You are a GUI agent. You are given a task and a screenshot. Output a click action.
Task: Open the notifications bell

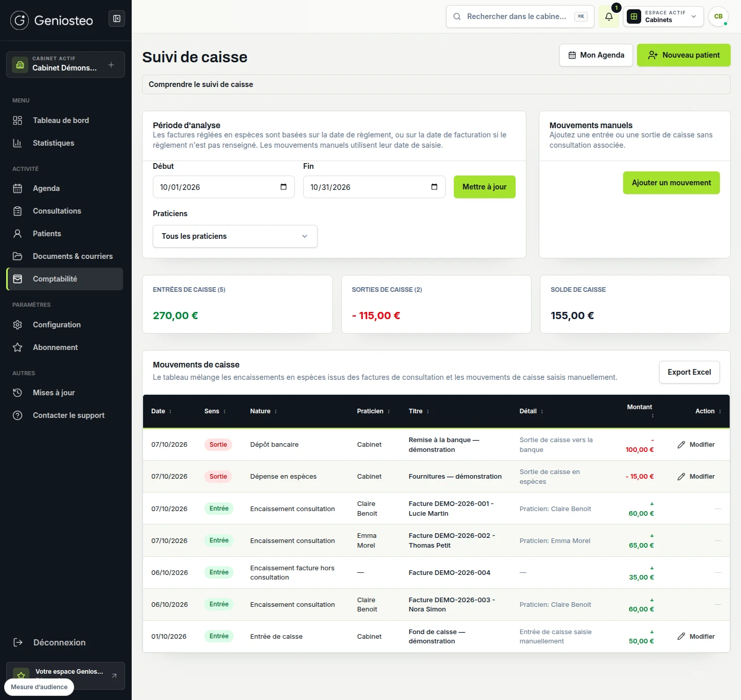609,16
